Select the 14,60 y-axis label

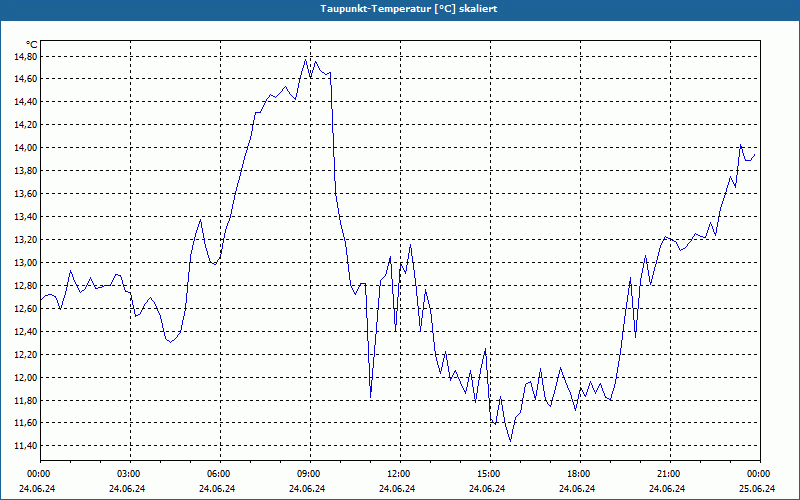click(x=25, y=79)
